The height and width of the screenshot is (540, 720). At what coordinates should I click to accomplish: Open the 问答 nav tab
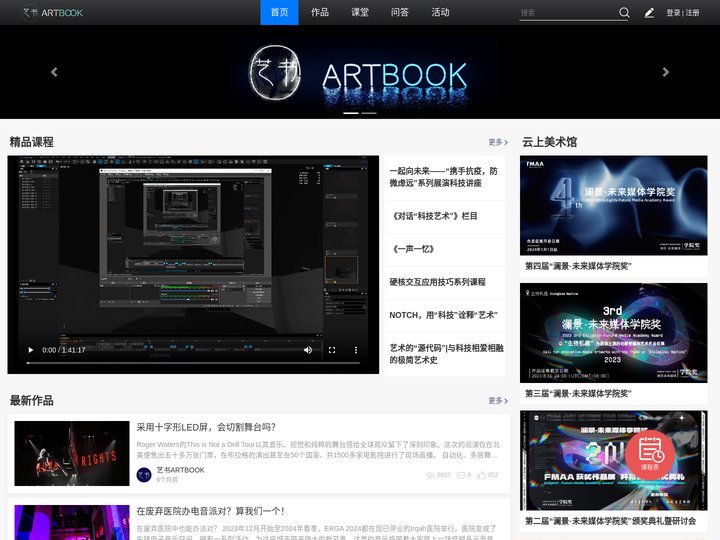tap(400, 12)
